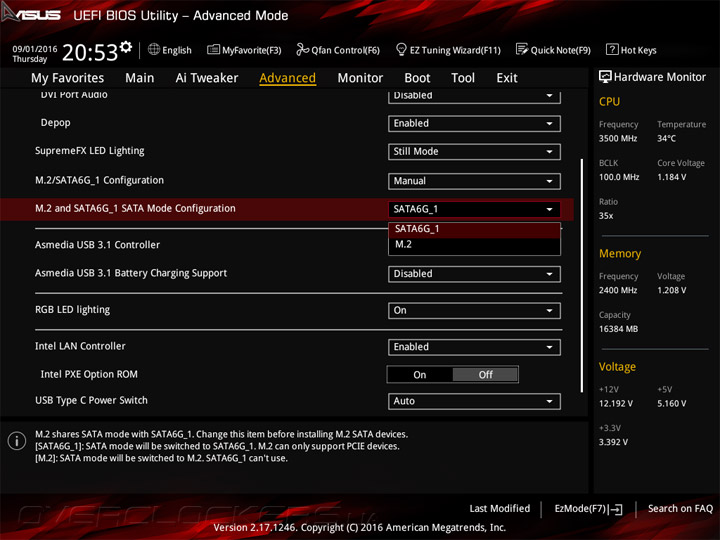This screenshot has height=540, width=720.
Task: Click Search on FAQ link
Action: point(680,509)
